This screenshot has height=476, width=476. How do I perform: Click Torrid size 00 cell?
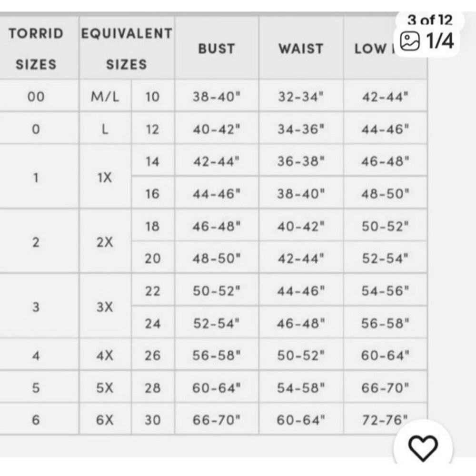point(36,97)
